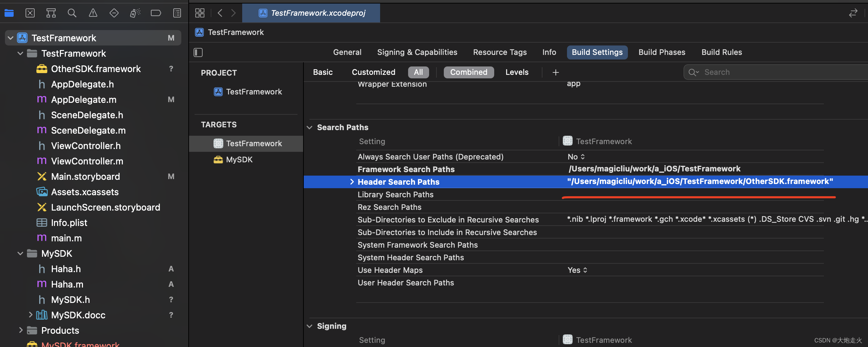Viewport: 868px width, 347px height.
Task: Click the editor swap arrows icon
Action: click(x=853, y=13)
